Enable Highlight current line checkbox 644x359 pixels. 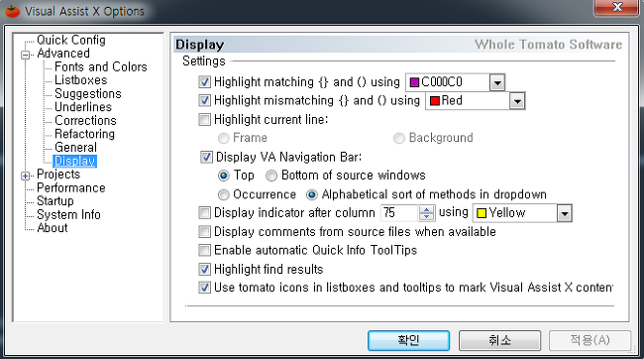(204, 120)
